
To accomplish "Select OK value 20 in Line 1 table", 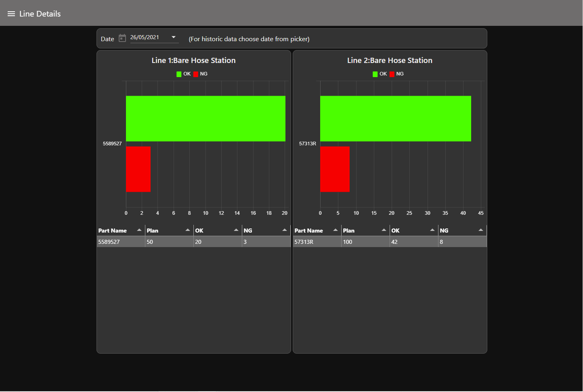I will tap(218, 242).
